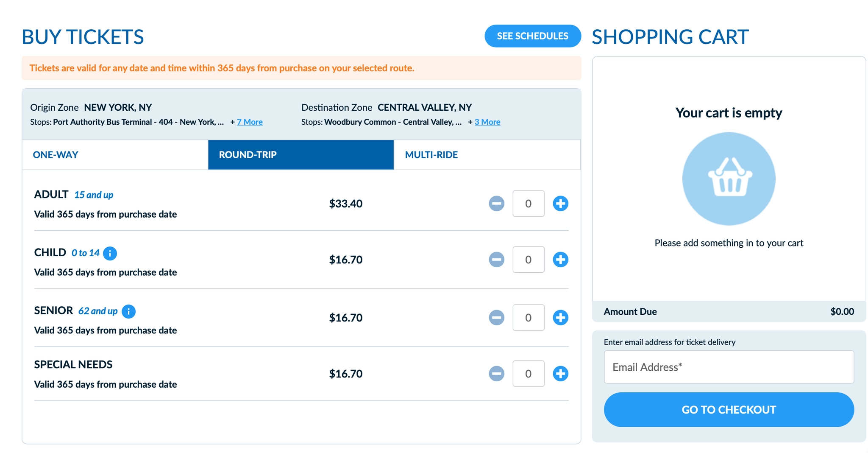Viewport: 868px width, 453px height.
Task: Show Child fare info tooltip
Action: tap(110, 253)
